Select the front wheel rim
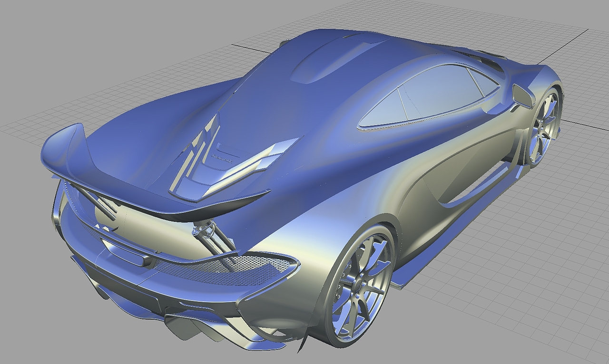This screenshot has width=609, height=364. [x=542, y=126]
